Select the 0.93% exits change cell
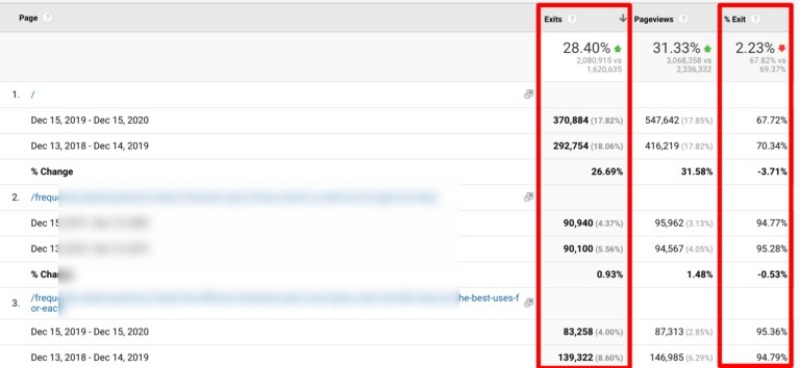Screen dimensions: 800x368 click(610, 275)
